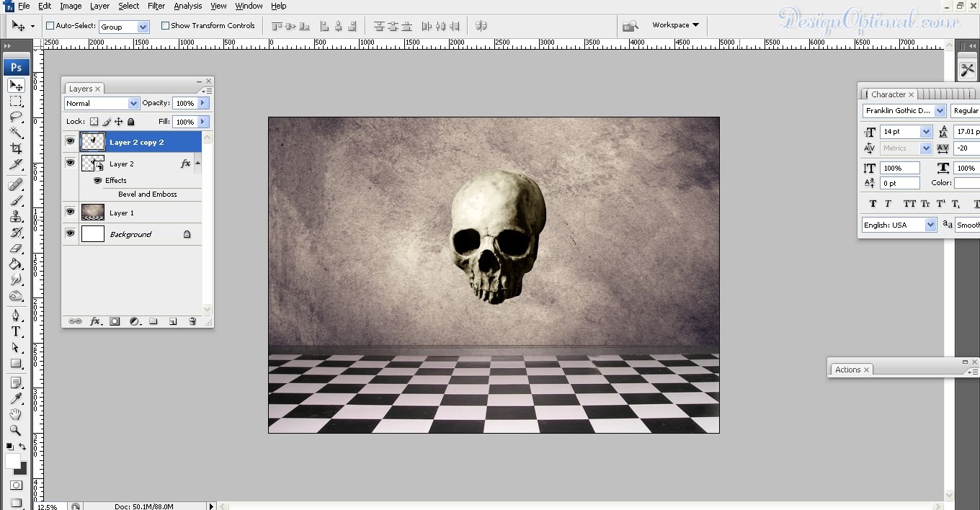Screen dimensions: 980x510
Task: Open the blend mode Normal dropdown
Action: coord(133,103)
